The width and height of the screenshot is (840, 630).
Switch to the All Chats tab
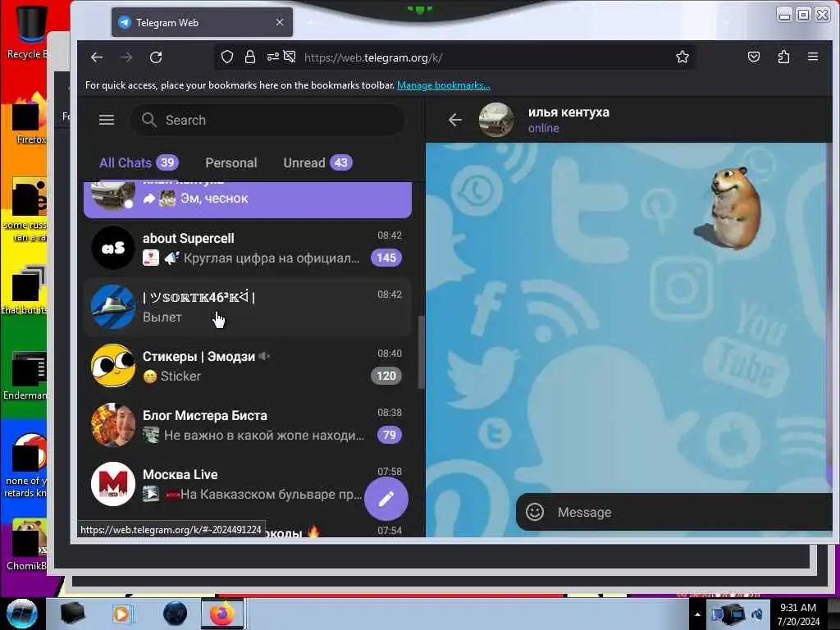pos(138,163)
